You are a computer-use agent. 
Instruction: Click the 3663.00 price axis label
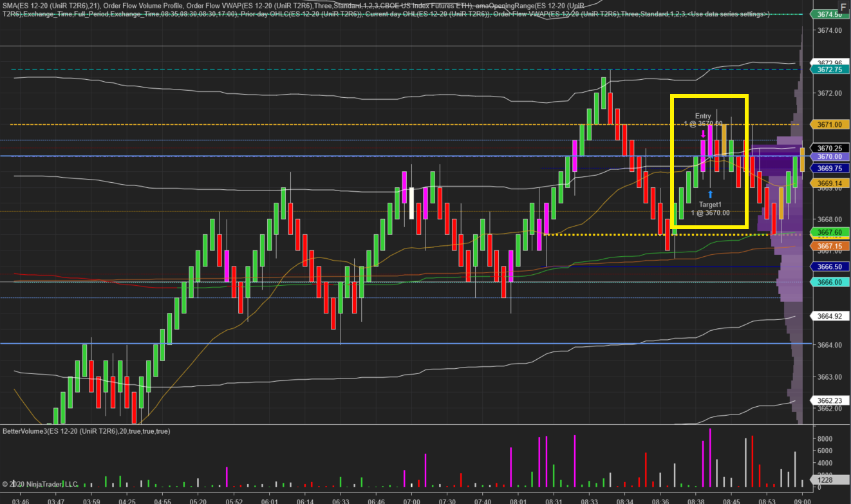(x=829, y=377)
